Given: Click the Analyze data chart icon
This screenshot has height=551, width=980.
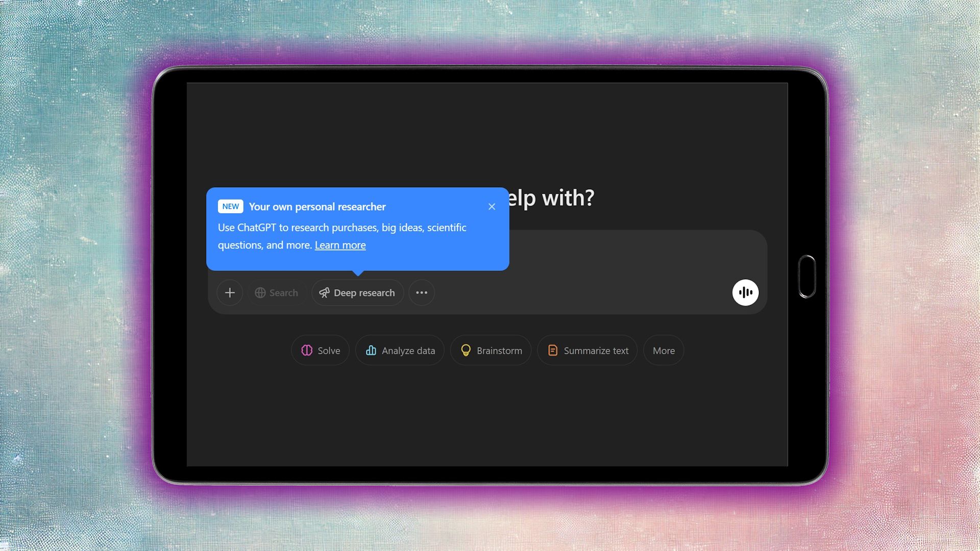Looking at the screenshot, I should point(371,350).
